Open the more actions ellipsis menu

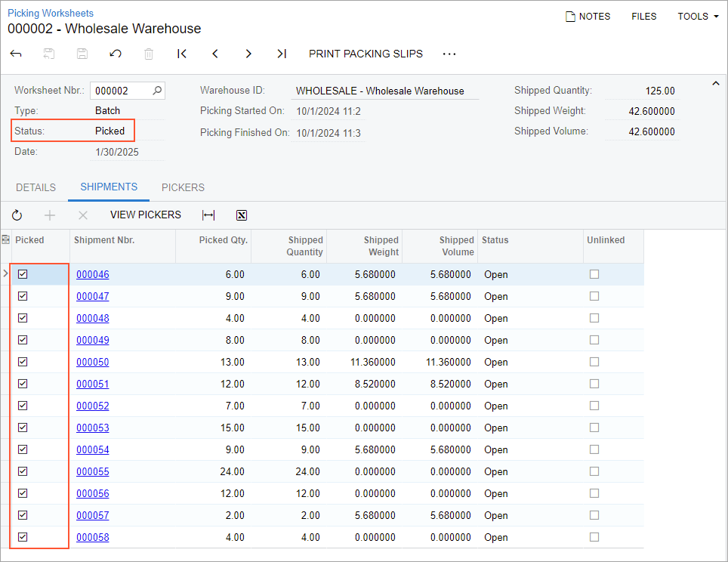(449, 54)
